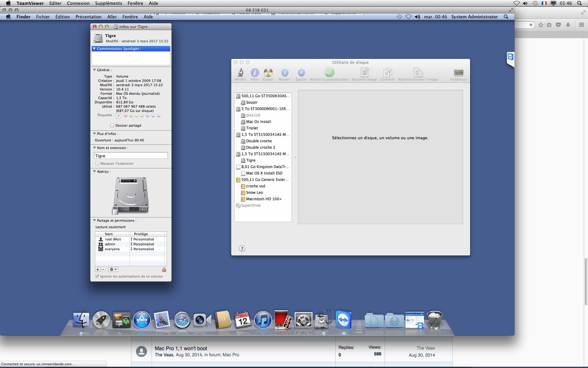Launch iTunes from the Dock
Viewport: 588px width, 368px height.
point(263,320)
